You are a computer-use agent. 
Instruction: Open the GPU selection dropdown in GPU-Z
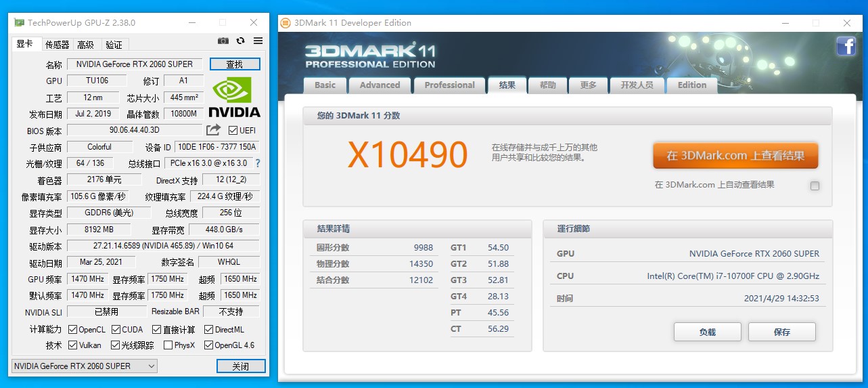coord(85,366)
